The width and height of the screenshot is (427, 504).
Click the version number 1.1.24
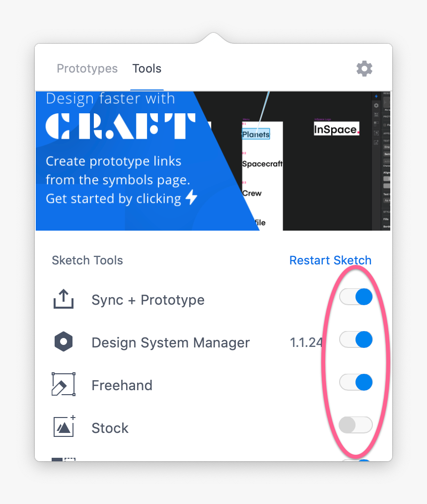(306, 342)
